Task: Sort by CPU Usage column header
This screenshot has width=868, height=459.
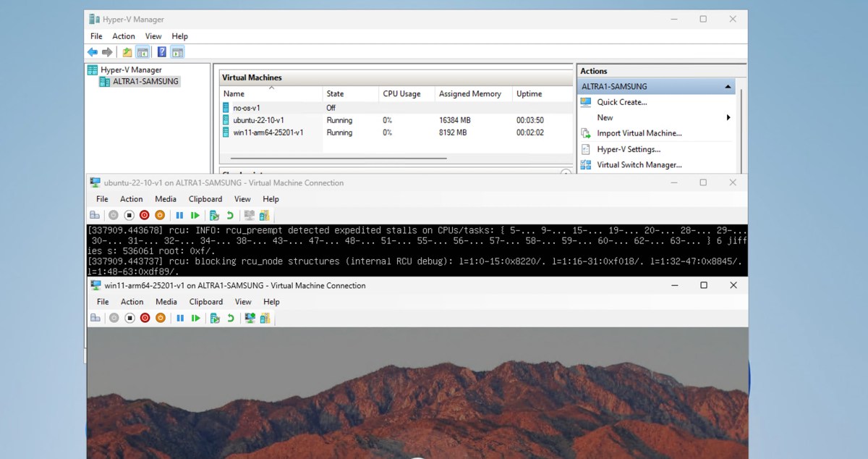Action: (407, 93)
